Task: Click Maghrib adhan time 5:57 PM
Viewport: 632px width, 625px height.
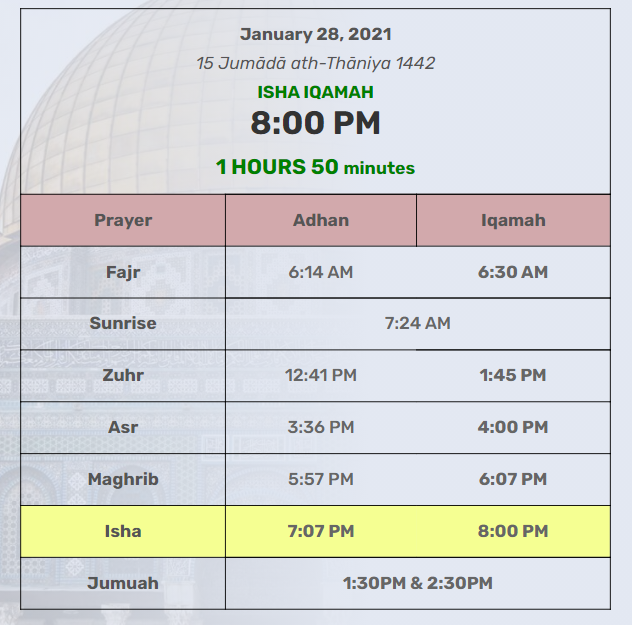Action: 321,480
